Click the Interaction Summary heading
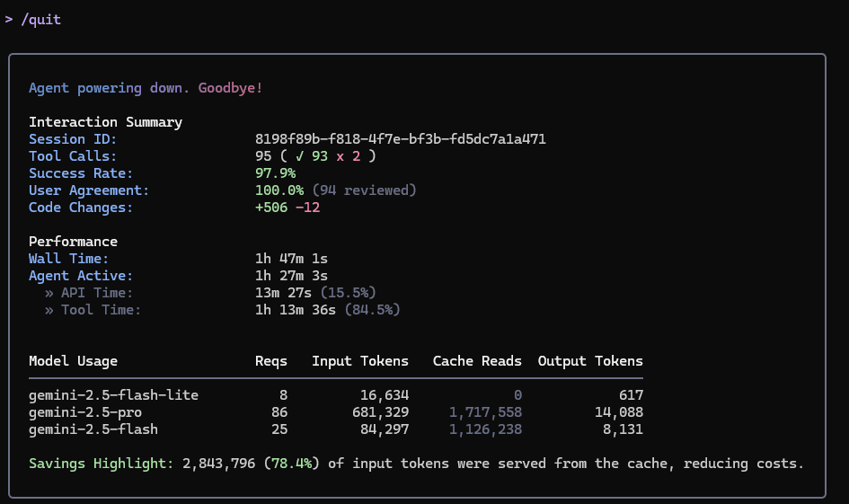 coord(105,122)
